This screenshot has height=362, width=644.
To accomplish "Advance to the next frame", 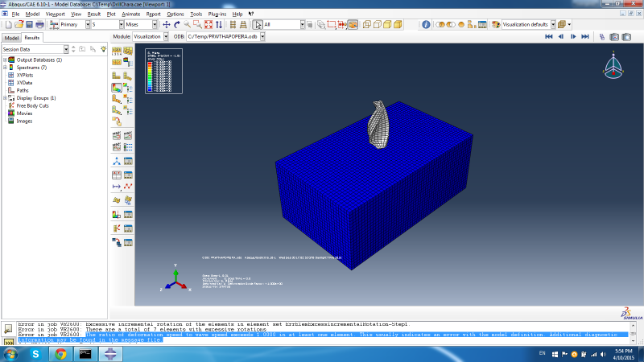I will pyautogui.click(x=573, y=36).
